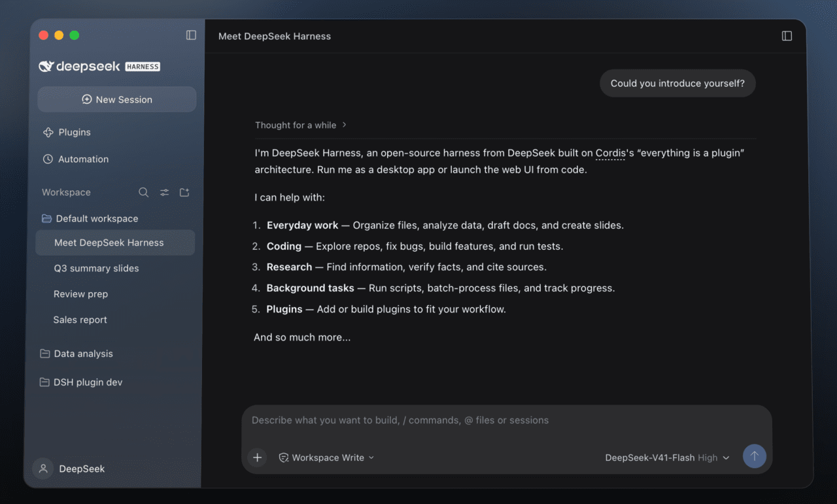Image resolution: width=837 pixels, height=504 pixels.
Task: Search the workspace with the magnifier icon
Action: (x=144, y=192)
